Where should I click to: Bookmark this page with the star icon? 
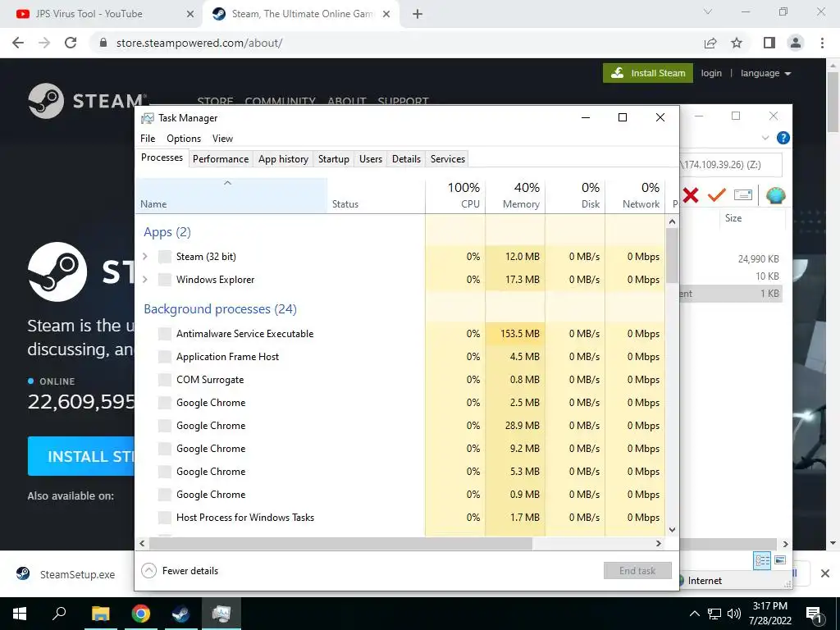click(737, 43)
